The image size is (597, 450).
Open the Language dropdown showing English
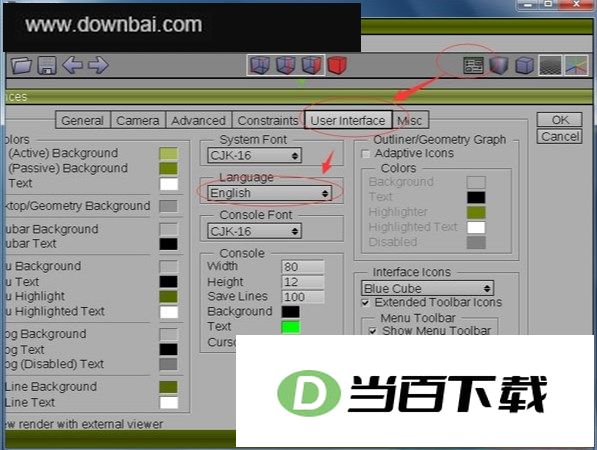(270, 193)
